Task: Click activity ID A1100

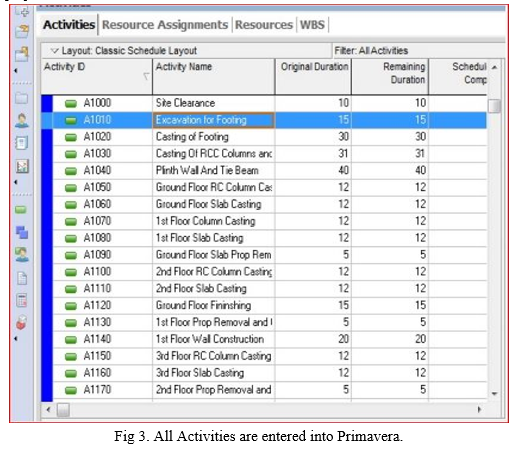Action: (x=97, y=272)
